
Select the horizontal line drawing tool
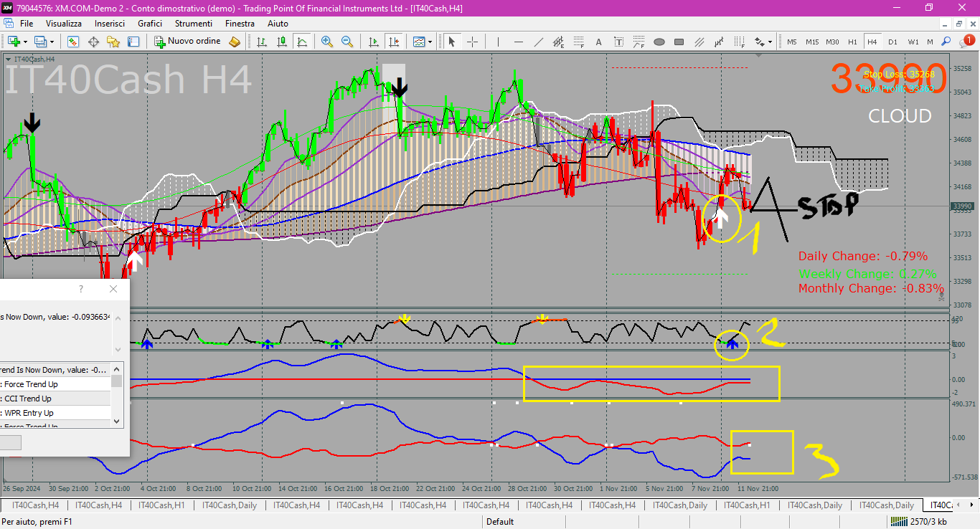point(518,42)
